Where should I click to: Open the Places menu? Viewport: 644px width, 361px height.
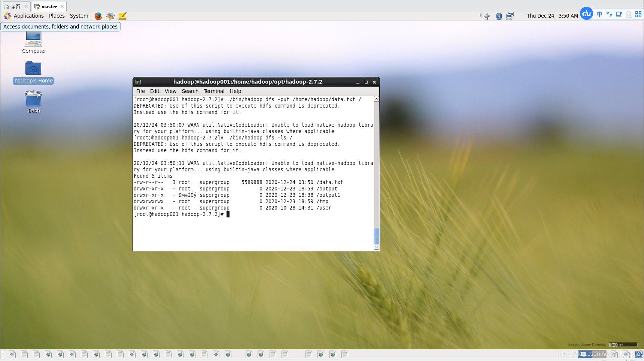[57, 16]
